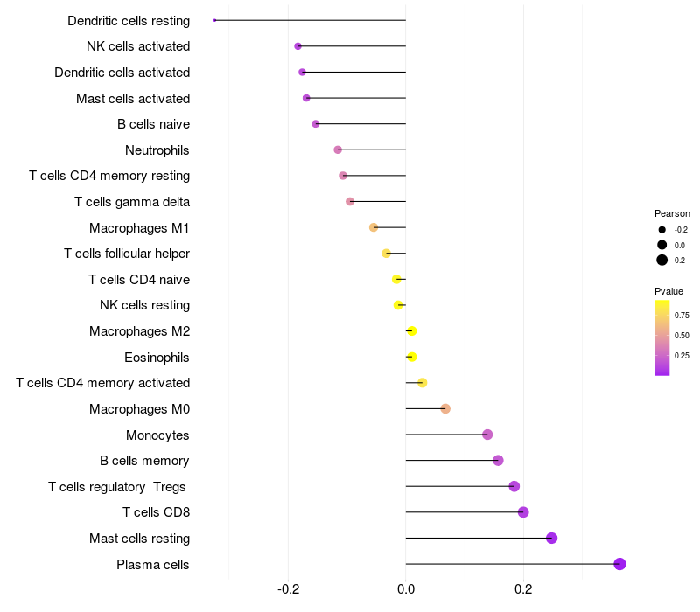The height and width of the screenshot is (612, 700).
Task: Click the T cells CD8 dot
Action: pyautogui.click(x=523, y=512)
